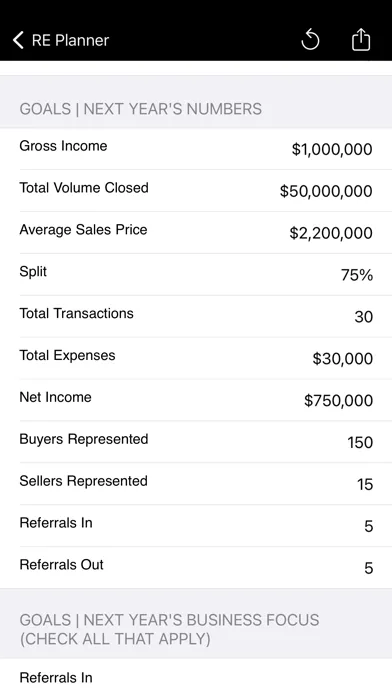Edit Total Volume Closed value $50,000,000
392x696 pixels.
326,191
